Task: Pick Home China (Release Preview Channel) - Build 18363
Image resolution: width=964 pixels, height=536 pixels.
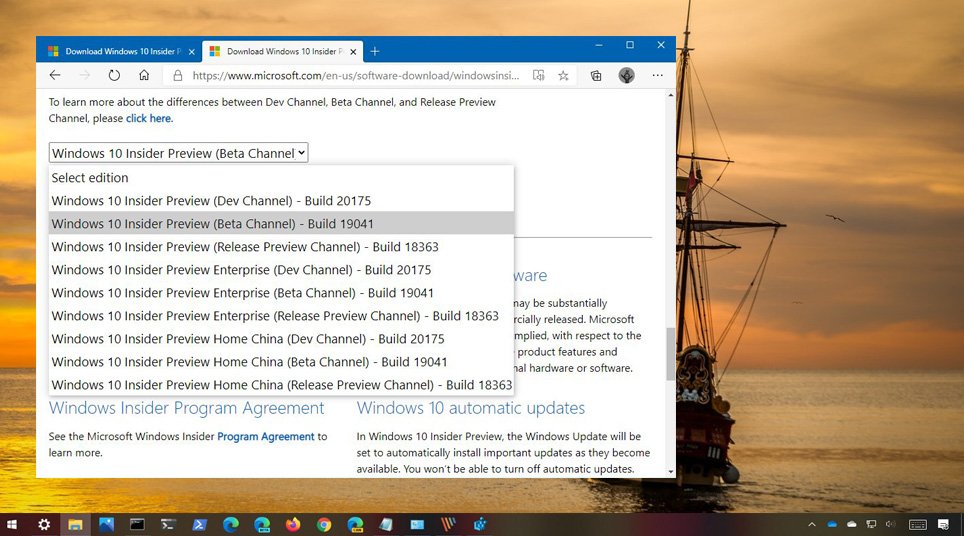Action: point(281,385)
